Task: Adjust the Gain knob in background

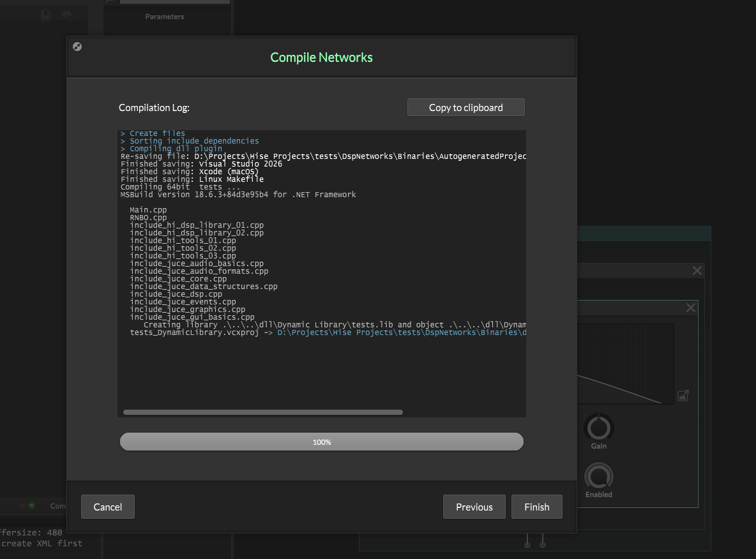Action: click(x=599, y=428)
